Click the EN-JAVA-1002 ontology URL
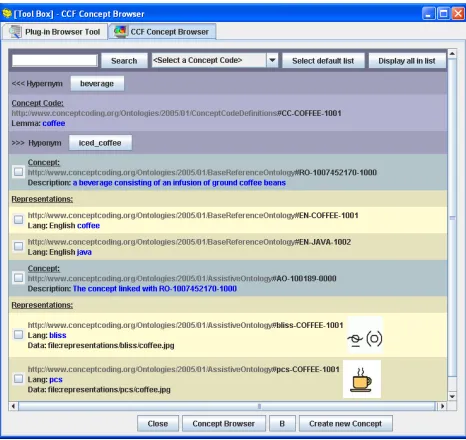 tap(189, 242)
